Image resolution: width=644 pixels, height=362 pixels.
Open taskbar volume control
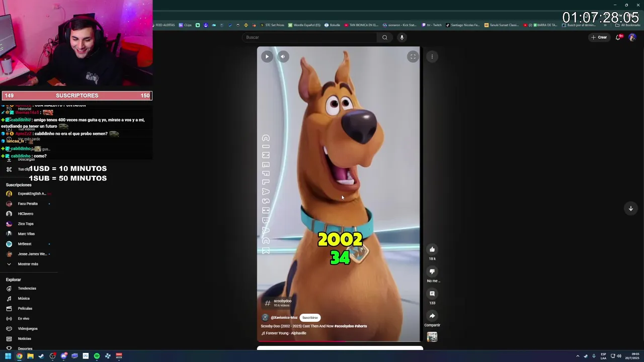619,356
